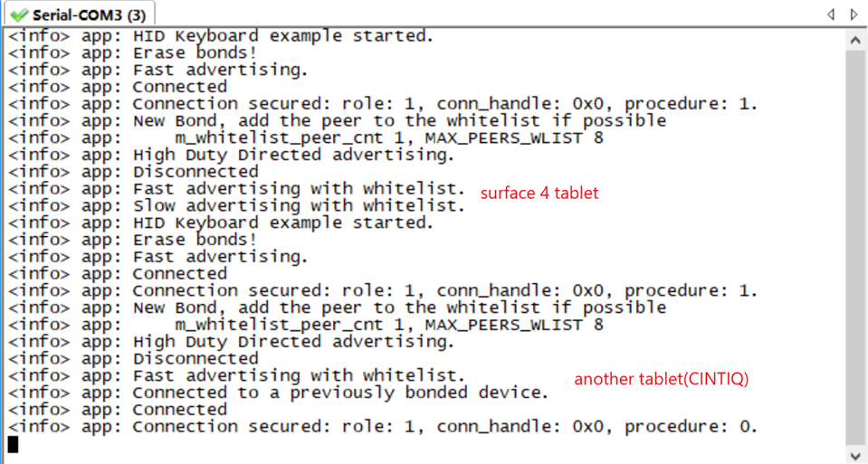Image resolution: width=868 pixels, height=464 pixels.
Task: Click 'Fast advertising with whitelist' beside CINTIQ annotation
Action: (x=236, y=376)
